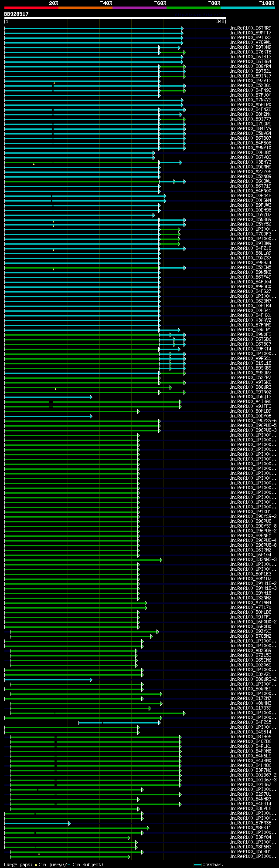Click hit label UniRef100_A9NYT0
The width and height of the screenshot is (279, 868).
251,148
